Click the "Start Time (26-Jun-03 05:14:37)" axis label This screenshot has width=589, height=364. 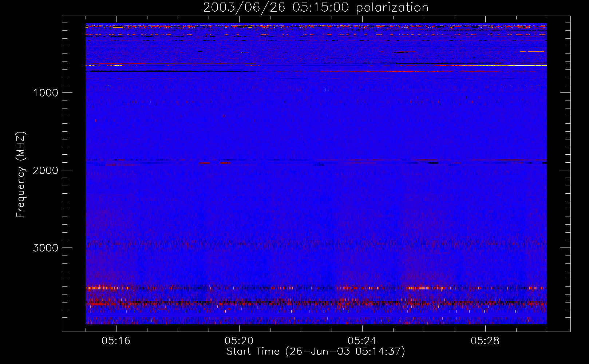click(x=316, y=352)
